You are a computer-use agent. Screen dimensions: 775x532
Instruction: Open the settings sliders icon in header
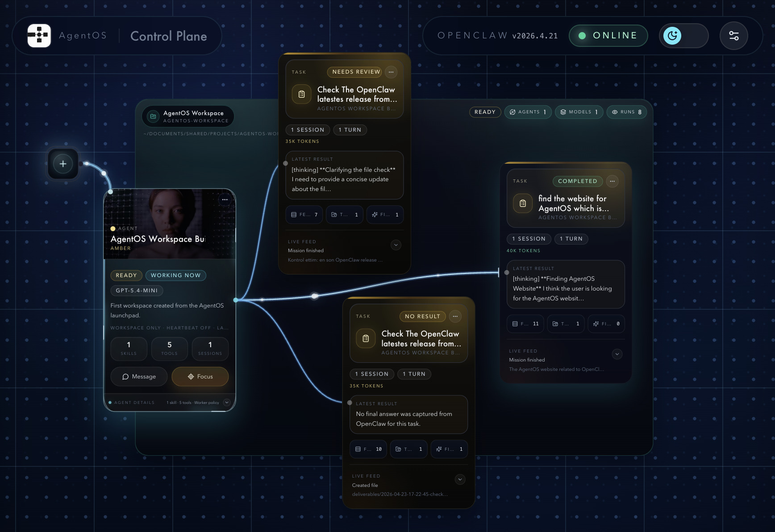click(x=734, y=36)
